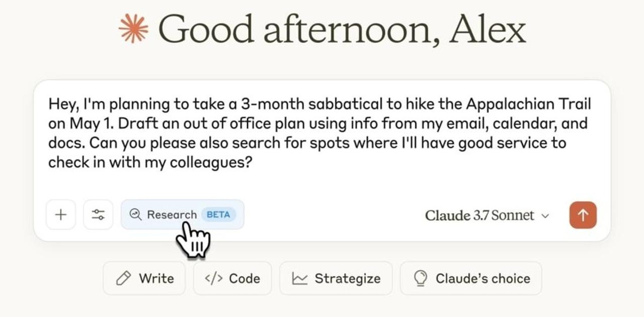Click the line chart icon beside Strategize

pos(300,278)
